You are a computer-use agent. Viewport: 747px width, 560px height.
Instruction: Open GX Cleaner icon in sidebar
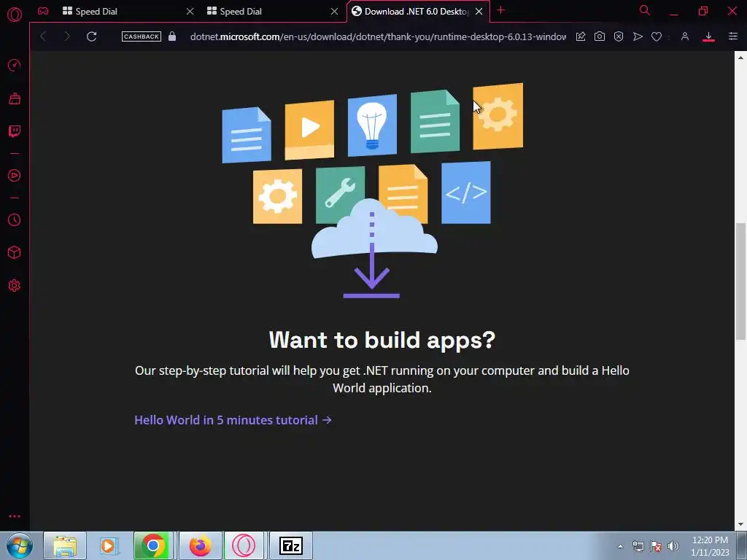pos(15,98)
